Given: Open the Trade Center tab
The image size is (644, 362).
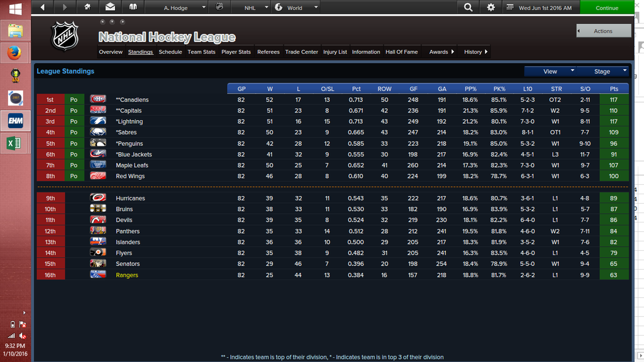Looking at the screenshot, I should 301,52.
